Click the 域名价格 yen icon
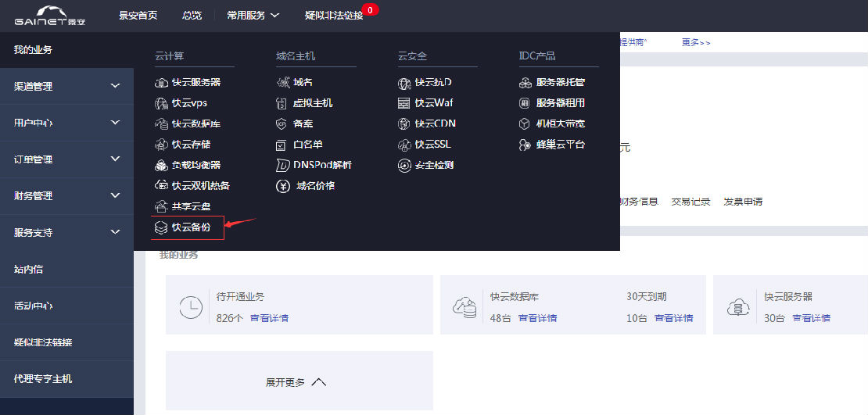Viewport: 868px width, 415px height. (x=283, y=186)
